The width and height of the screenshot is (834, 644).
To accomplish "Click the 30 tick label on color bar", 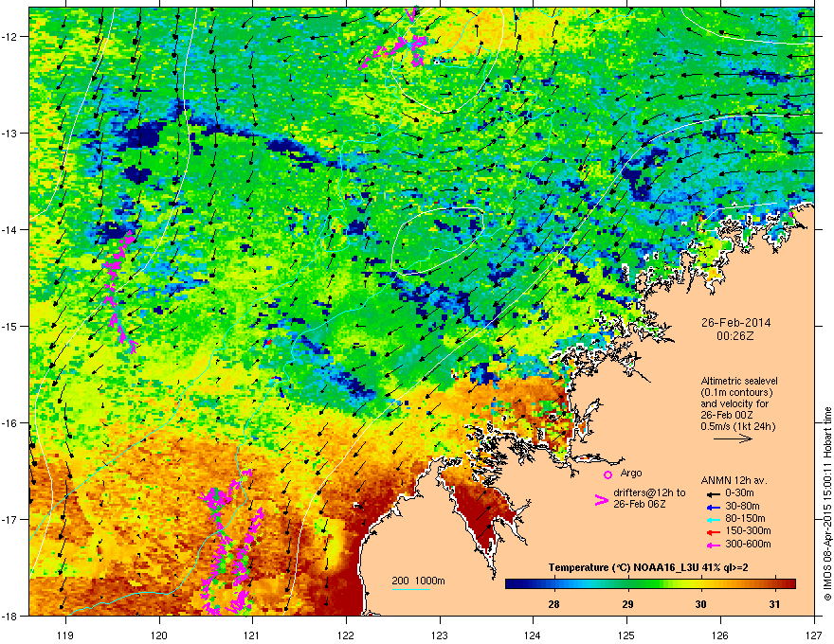I will coord(701,604).
